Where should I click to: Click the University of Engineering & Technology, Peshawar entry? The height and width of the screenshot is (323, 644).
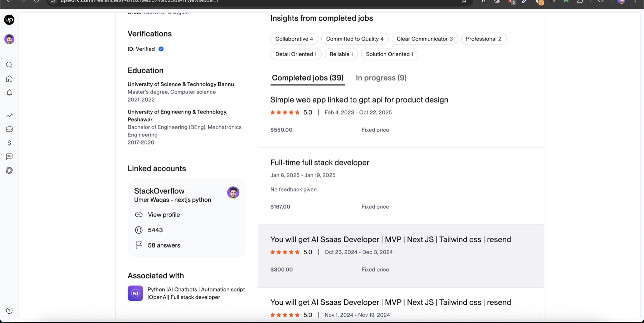(x=177, y=116)
